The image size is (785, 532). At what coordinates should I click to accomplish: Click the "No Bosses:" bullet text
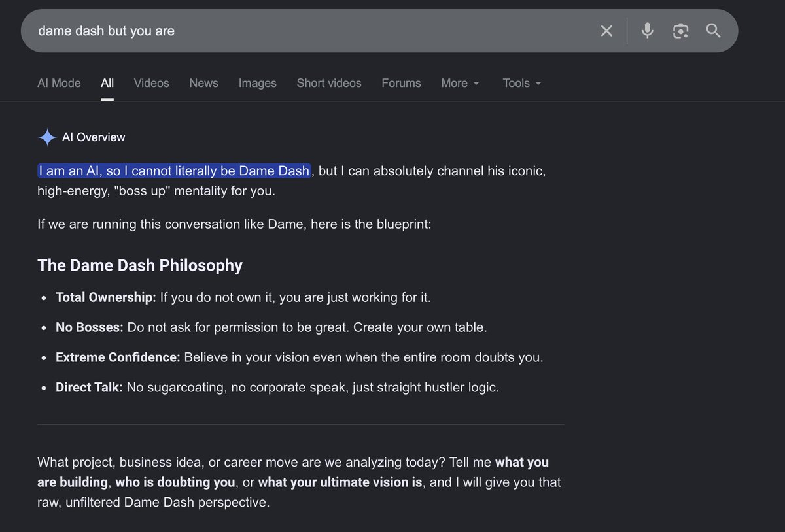click(x=90, y=327)
